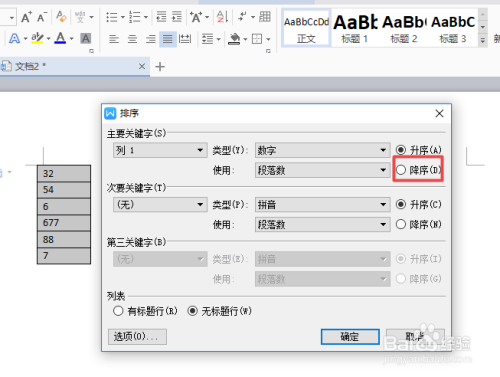Expand the styles gallery more arrow
Screen dimensions: 500x377
point(482,40)
